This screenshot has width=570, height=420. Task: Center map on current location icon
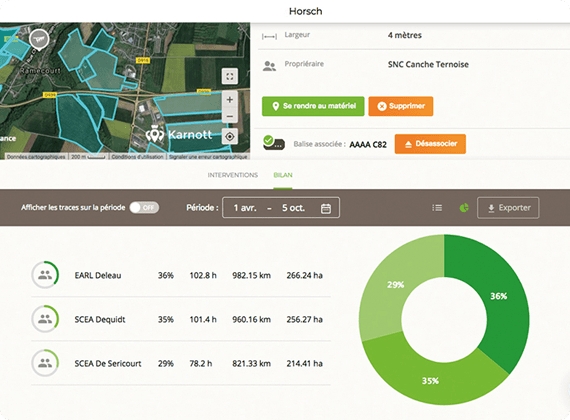pos(230,137)
